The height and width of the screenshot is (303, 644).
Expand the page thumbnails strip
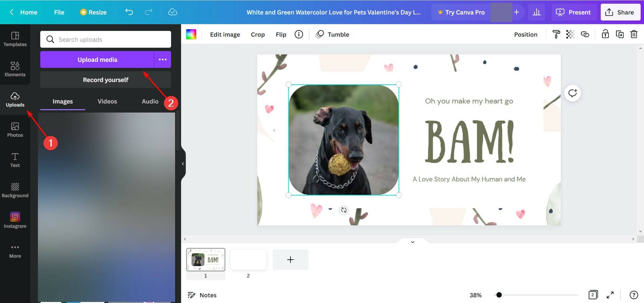click(413, 242)
